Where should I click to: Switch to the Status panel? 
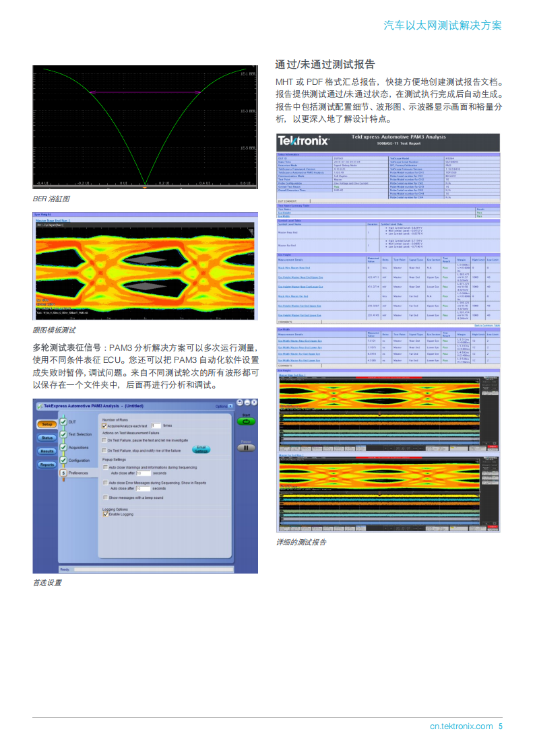coord(46,438)
